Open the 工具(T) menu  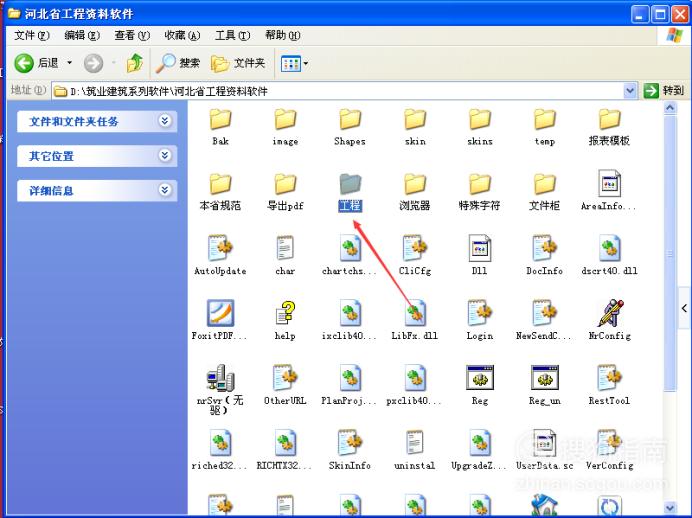[x=232, y=35]
